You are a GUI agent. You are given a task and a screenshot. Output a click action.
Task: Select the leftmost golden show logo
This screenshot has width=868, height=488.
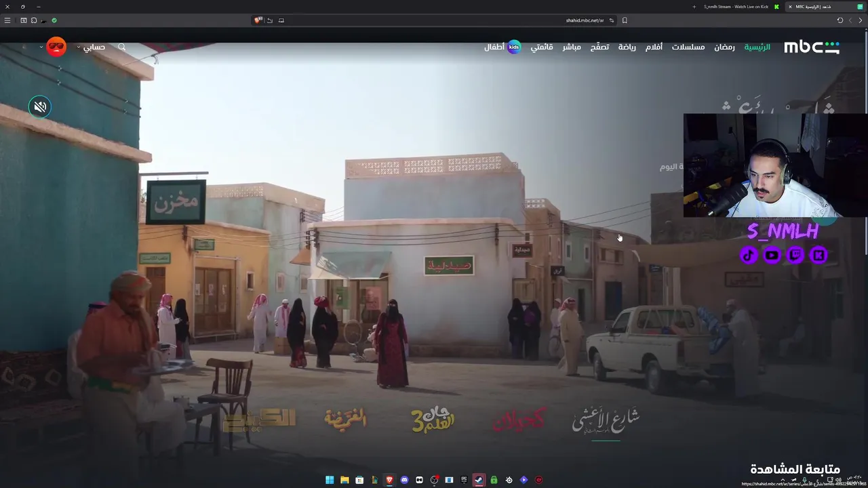[x=260, y=420]
